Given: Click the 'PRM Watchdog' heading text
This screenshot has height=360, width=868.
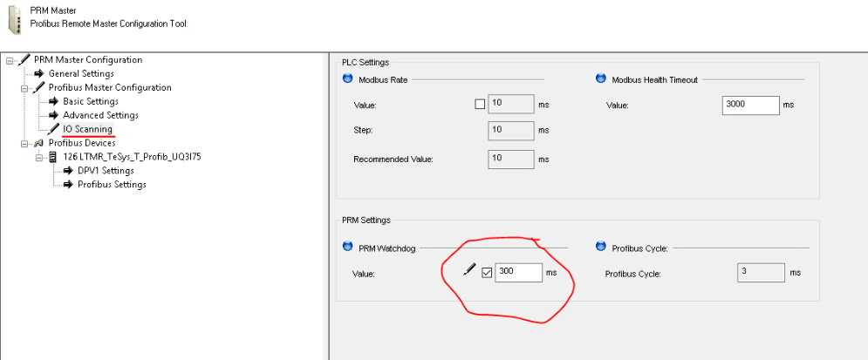Looking at the screenshot, I should point(387,248).
